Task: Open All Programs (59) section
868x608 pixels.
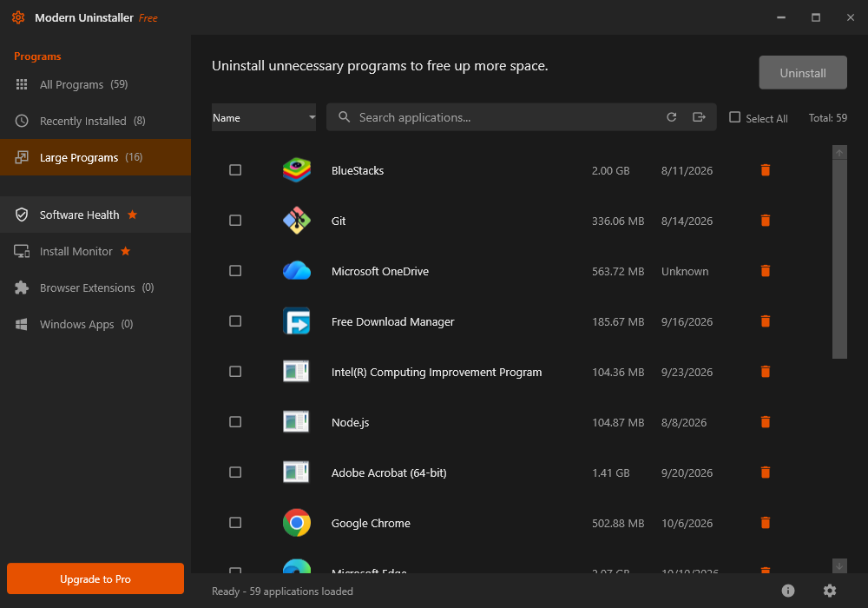Action: pyautogui.click(x=95, y=84)
